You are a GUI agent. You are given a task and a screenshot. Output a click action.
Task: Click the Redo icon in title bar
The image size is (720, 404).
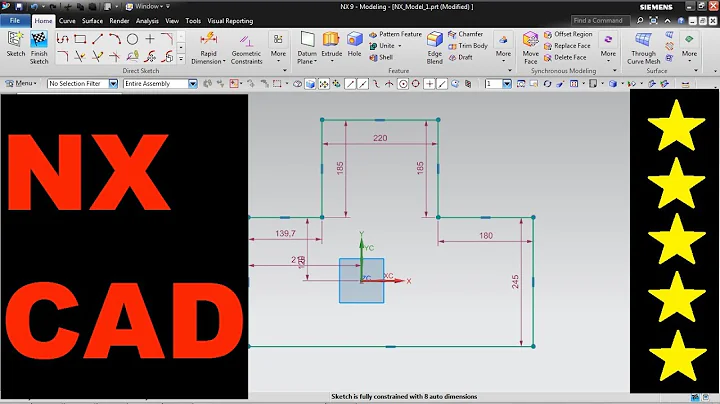point(52,6)
